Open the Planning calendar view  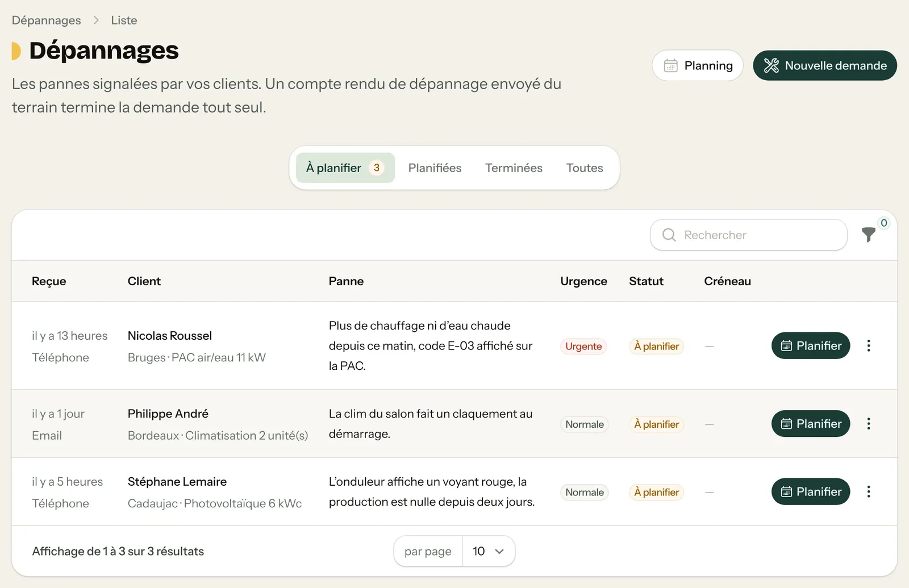pyautogui.click(x=698, y=65)
